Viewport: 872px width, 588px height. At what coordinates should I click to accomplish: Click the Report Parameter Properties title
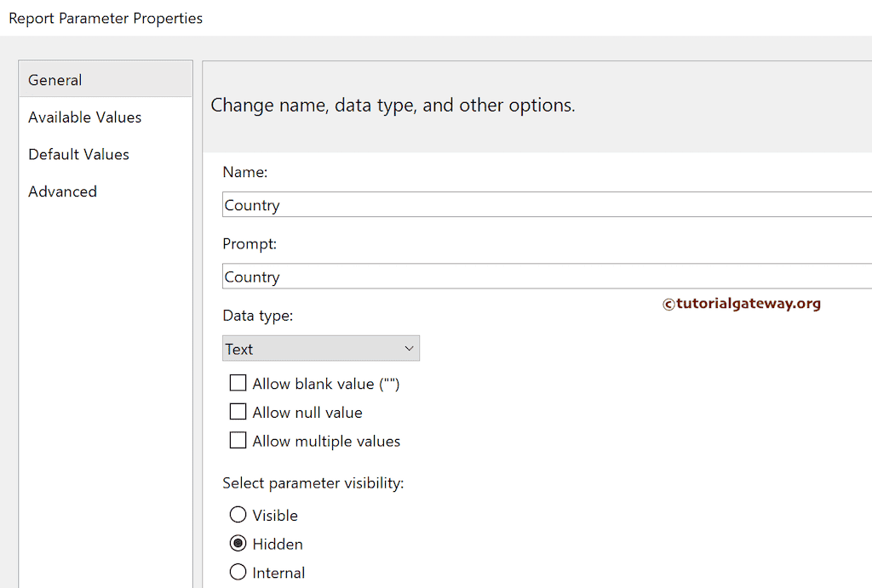tap(106, 18)
